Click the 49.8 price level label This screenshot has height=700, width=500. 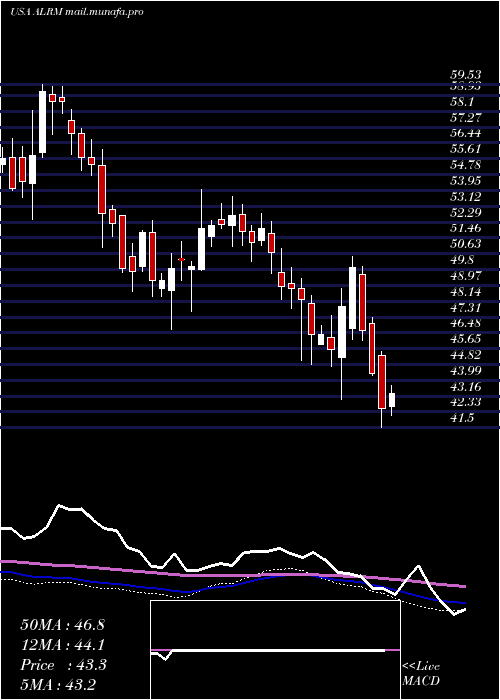(464, 260)
